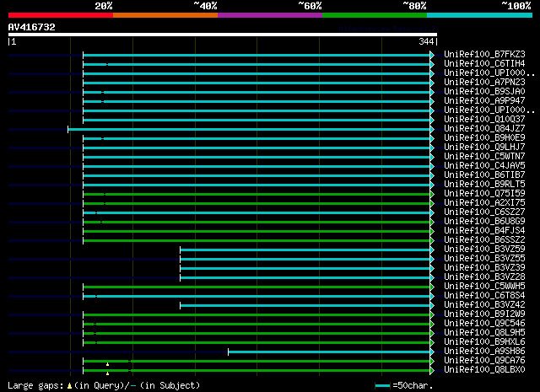Click the query name AV416732
This screenshot has width=540, height=392.
[32, 27]
